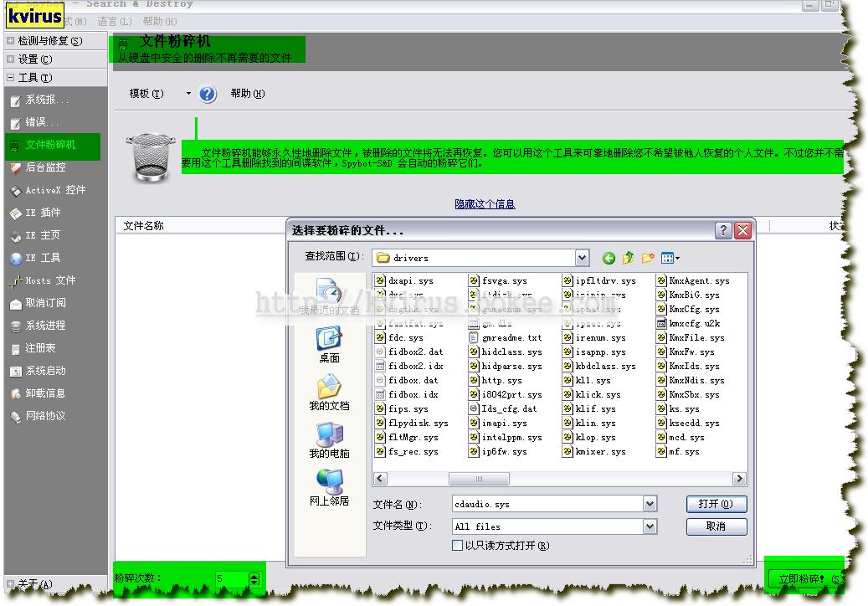Click the 文件名 filename input field
The width and height of the screenshot is (868, 606).
pyautogui.click(x=548, y=504)
